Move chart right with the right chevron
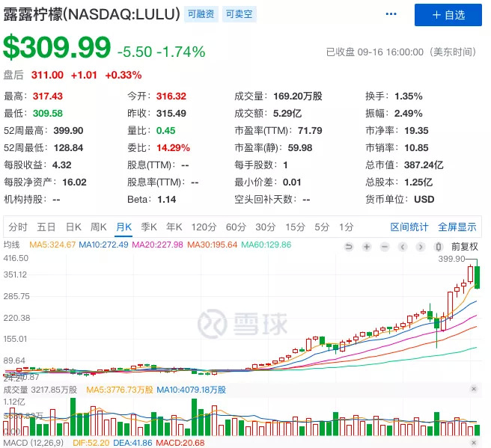 click(x=421, y=247)
